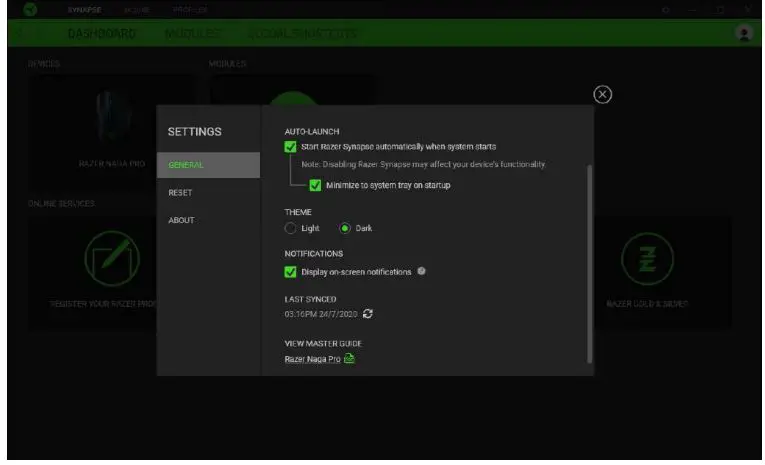Click the Register Your Razer Product icon

(x=112, y=258)
